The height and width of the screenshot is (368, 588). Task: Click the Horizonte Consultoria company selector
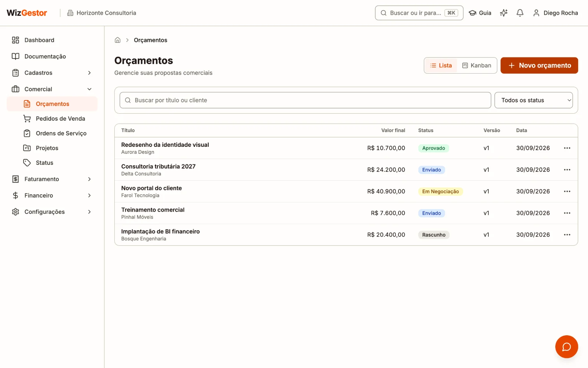click(102, 13)
